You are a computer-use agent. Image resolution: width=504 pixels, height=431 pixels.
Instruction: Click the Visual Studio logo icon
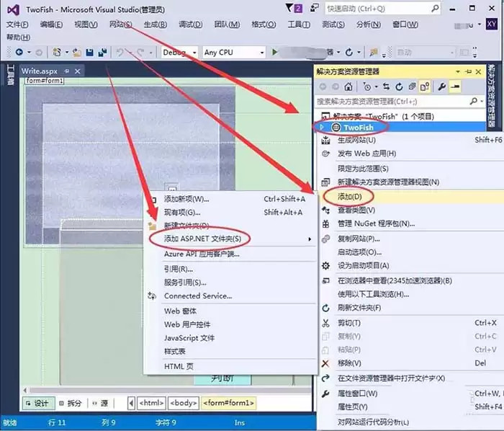(13, 10)
